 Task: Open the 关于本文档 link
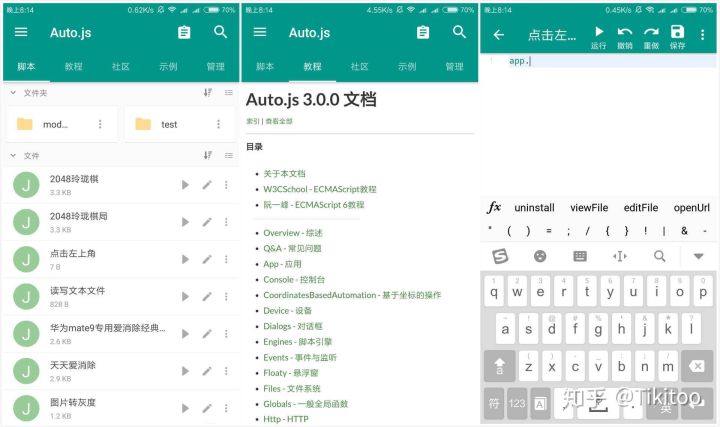[x=284, y=174]
